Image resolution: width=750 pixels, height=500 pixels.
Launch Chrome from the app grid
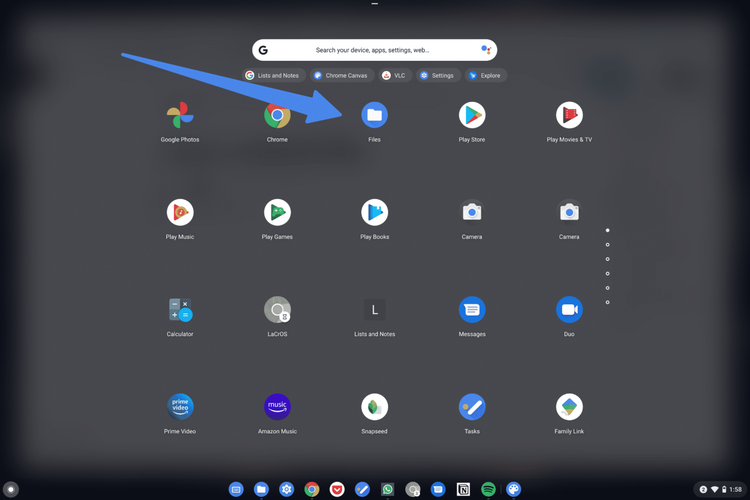pyautogui.click(x=277, y=115)
